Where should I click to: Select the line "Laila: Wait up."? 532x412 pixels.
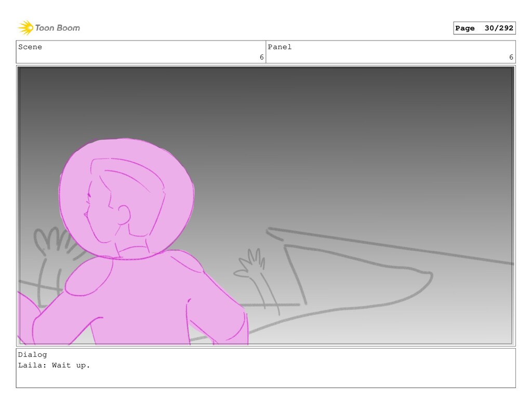pyautogui.click(x=54, y=366)
